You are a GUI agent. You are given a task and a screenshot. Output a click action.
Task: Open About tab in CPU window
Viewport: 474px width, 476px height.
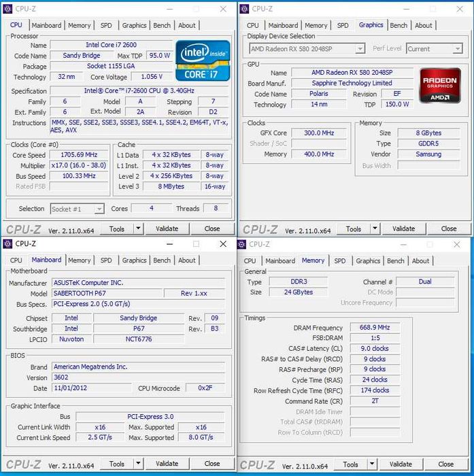pyautogui.click(x=187, y=25)
